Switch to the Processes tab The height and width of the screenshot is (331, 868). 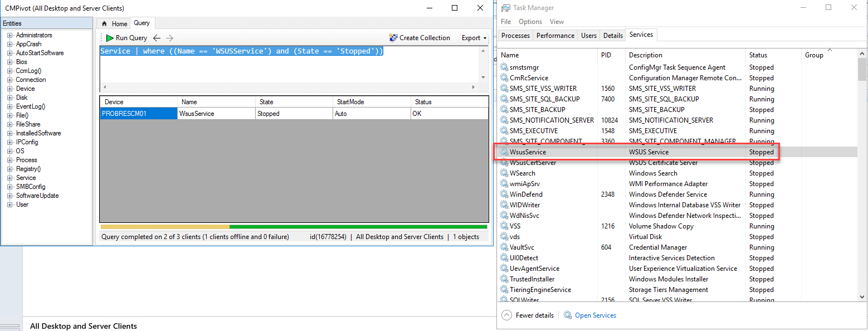coord(515,36)
